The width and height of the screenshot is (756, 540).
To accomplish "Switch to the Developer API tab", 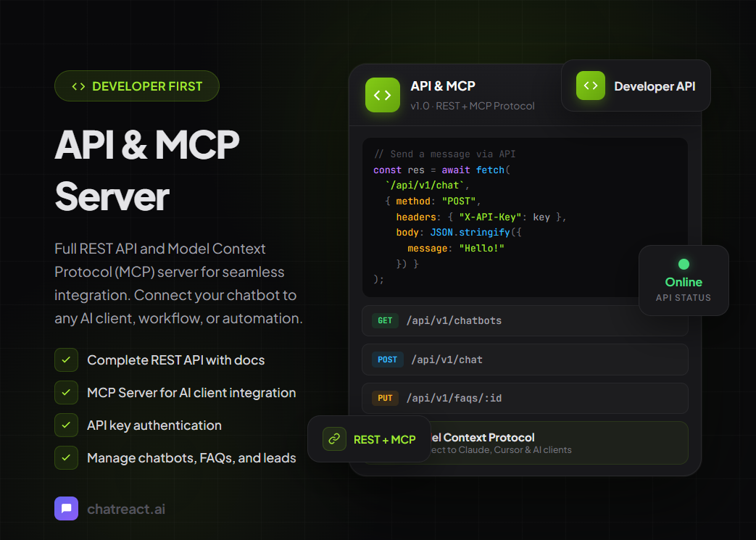I will 636,86.
